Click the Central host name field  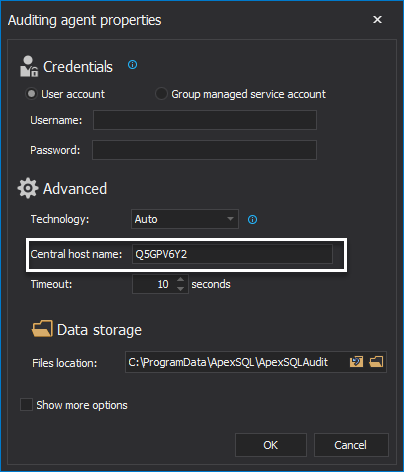[232, 254]
